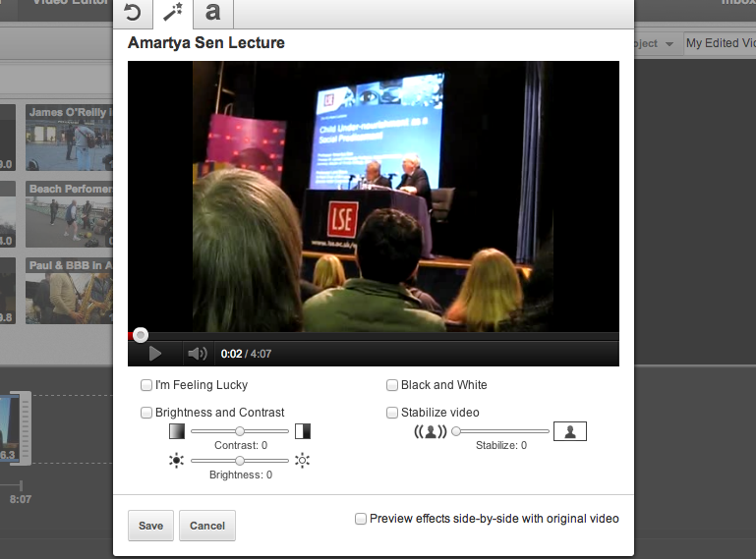The height and width of the screenshot is (559, 756).
Task: Click the bright sun icon
Action: [x=303, y=460]
